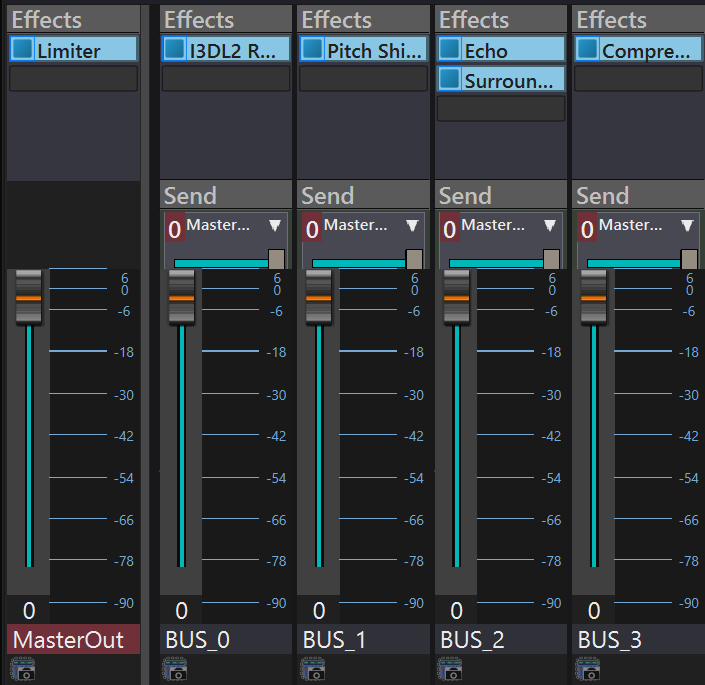Screen dimensions: 705x685
Task: Click the empty effect slot under I3DL2 Reverb
Action: tap(226, 79)
